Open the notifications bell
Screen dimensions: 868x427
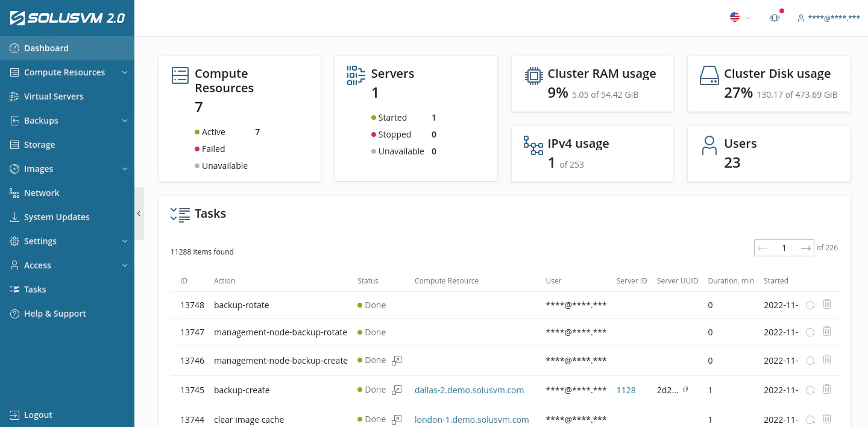774,17
